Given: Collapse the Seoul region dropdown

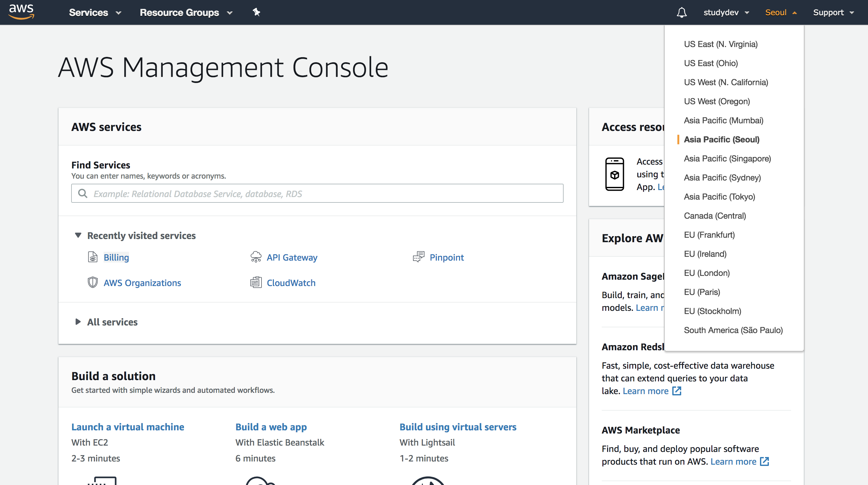Looking at the screenshot, I should pyautogui.click(x=781, y=12).
